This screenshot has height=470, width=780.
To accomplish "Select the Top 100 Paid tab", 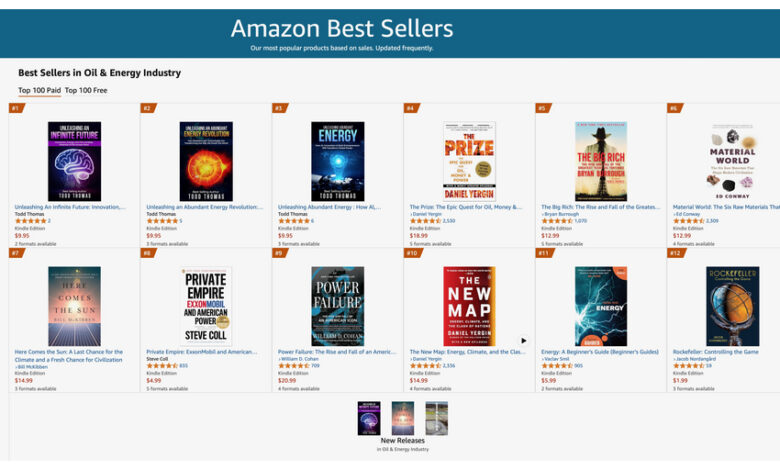I will coord(39,91).
